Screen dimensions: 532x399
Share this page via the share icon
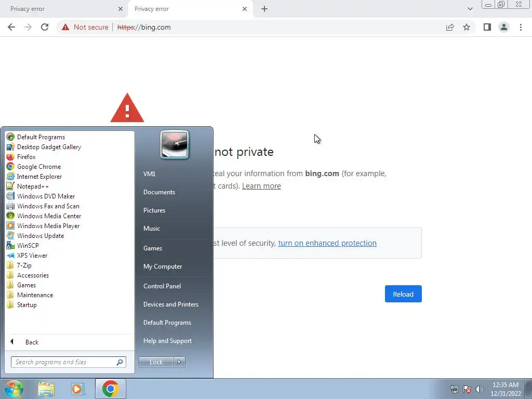point(450,27)
